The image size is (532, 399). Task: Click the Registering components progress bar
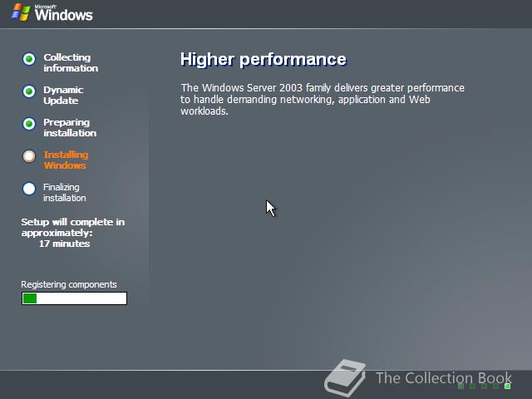(x=74, y=298)
